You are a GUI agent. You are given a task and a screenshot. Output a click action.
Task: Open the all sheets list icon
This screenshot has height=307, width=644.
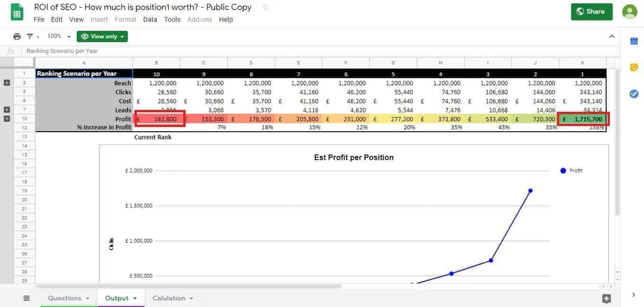[27, 298]
